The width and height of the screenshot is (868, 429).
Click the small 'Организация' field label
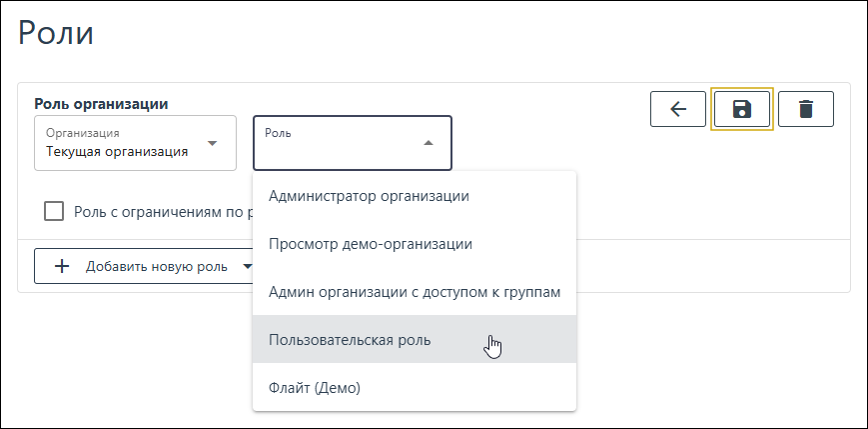(83, 132)
